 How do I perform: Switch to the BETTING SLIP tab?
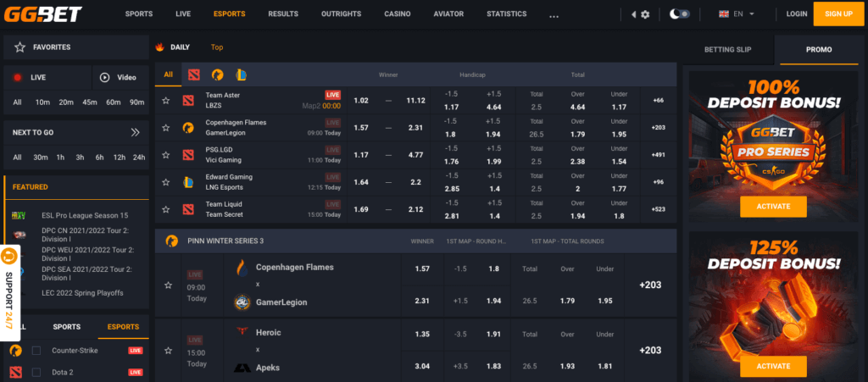pos(728,50)
